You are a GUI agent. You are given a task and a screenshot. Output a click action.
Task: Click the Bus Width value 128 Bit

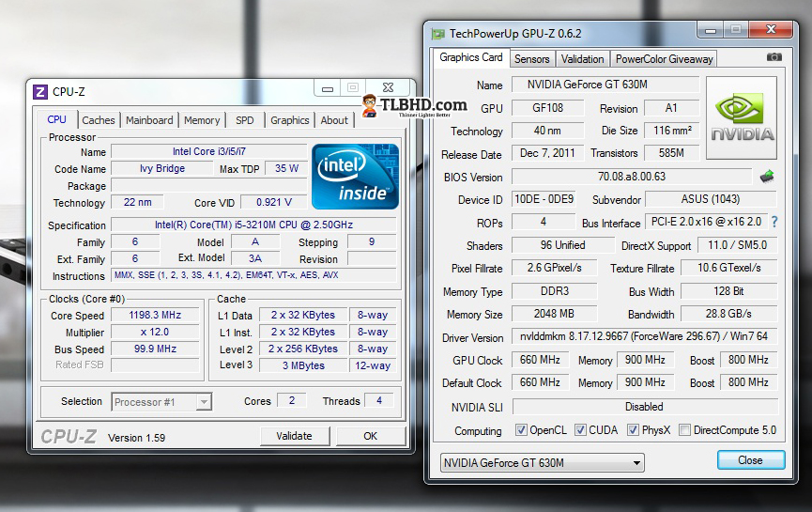click(x=728, y=291)
